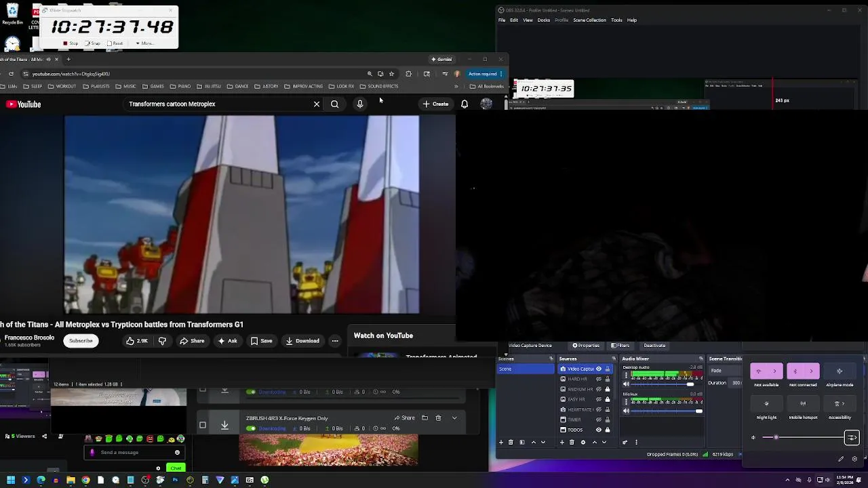
Task: Open Audio Mixer advanced properties gear icon
Action: click(625, 443)
